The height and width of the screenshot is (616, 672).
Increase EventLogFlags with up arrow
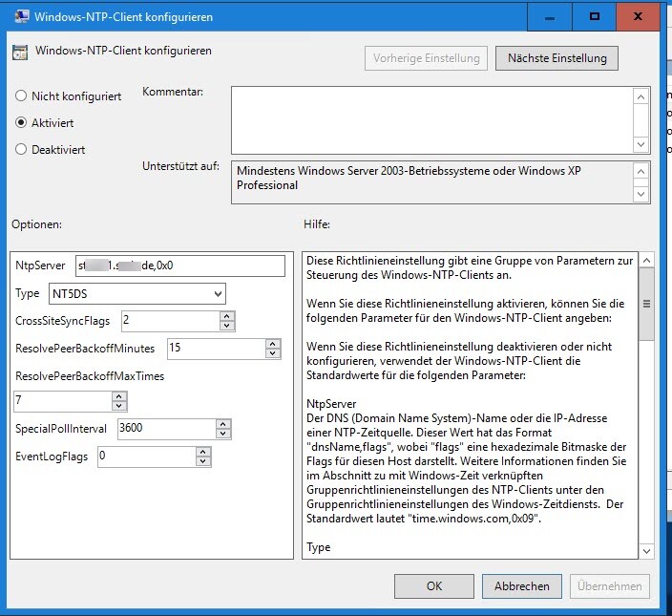[202, 452]
